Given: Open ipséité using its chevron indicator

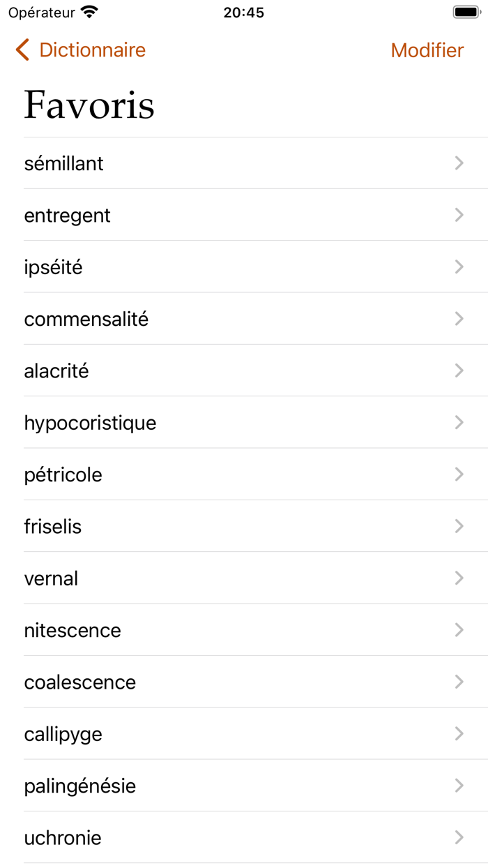Looking at the screenshot, I should click(459, 267).
